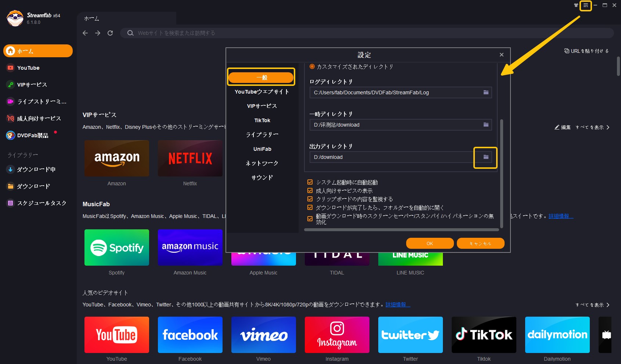Screen dimensions: 621x364
Task: Open the Netflix service thumbnail
Action: (190, 159)
